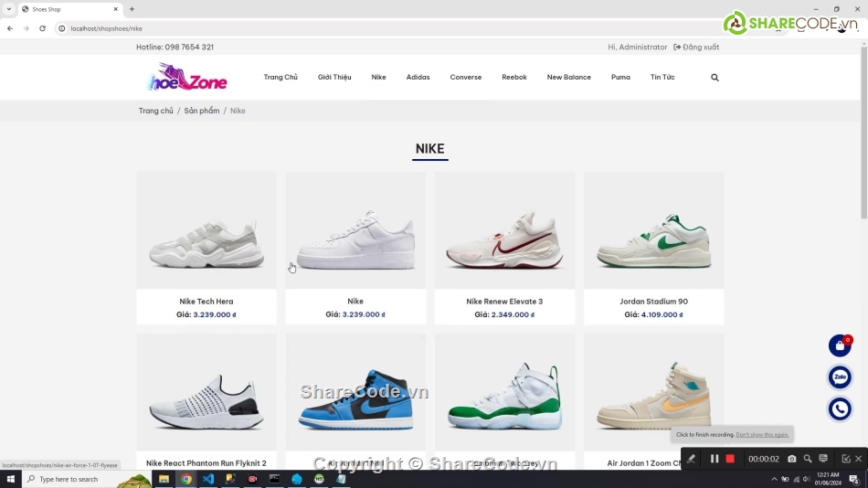This screenshot has height=488, width=868.
Task: Open the Nike Tech Hera product title
Action: pyautogui.click(x=206, y=302)
